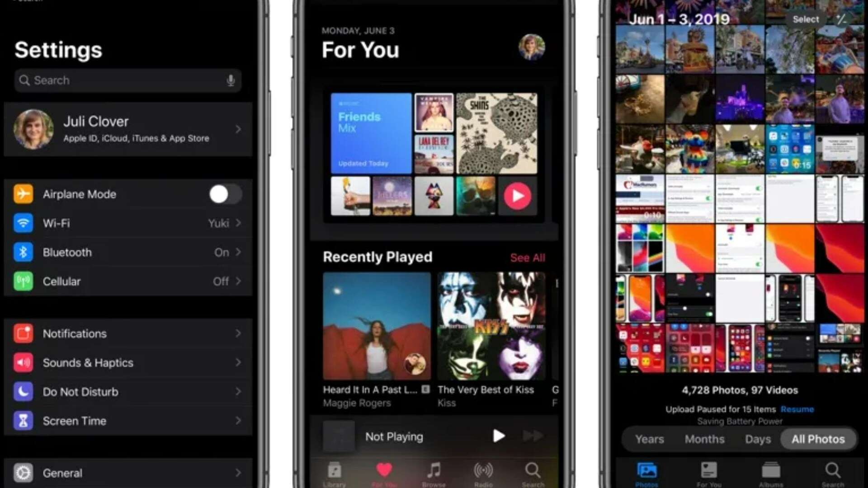
Task: Expand Wi-Fi settings to Yuki
Action: [127, 223]
